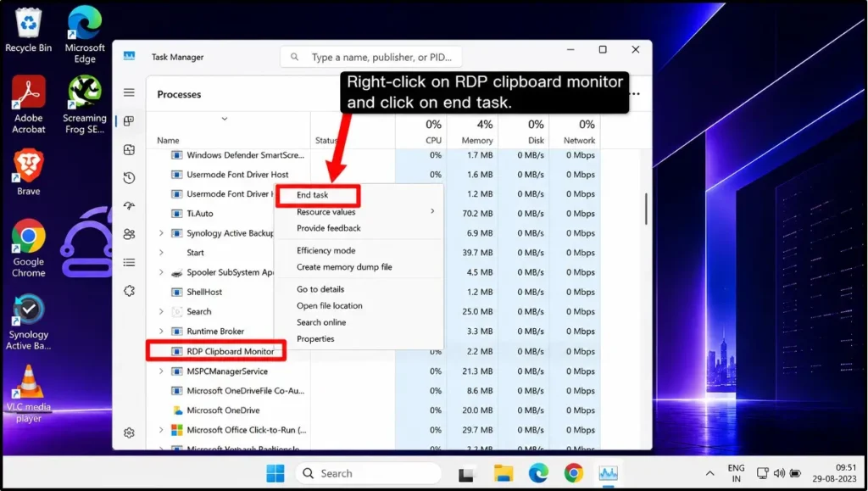Open the Details sidebar icon

click(x=129, y=262)
